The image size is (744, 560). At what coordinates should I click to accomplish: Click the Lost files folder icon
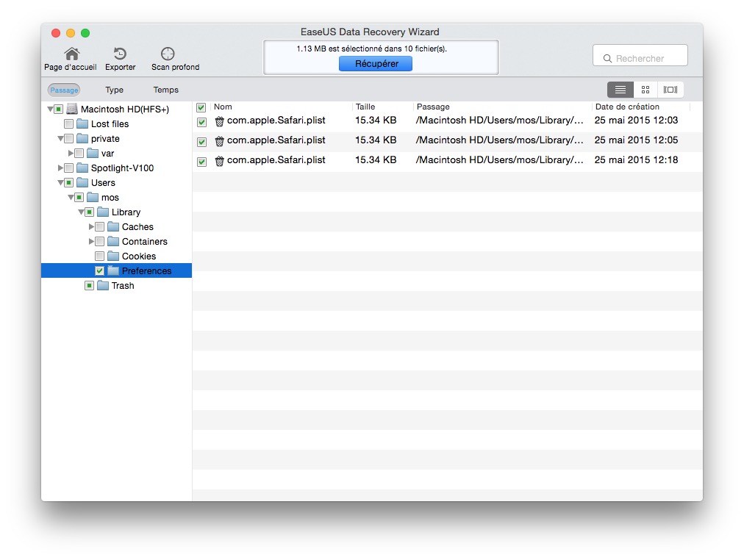pyautogui.click(x=82, y=123)
